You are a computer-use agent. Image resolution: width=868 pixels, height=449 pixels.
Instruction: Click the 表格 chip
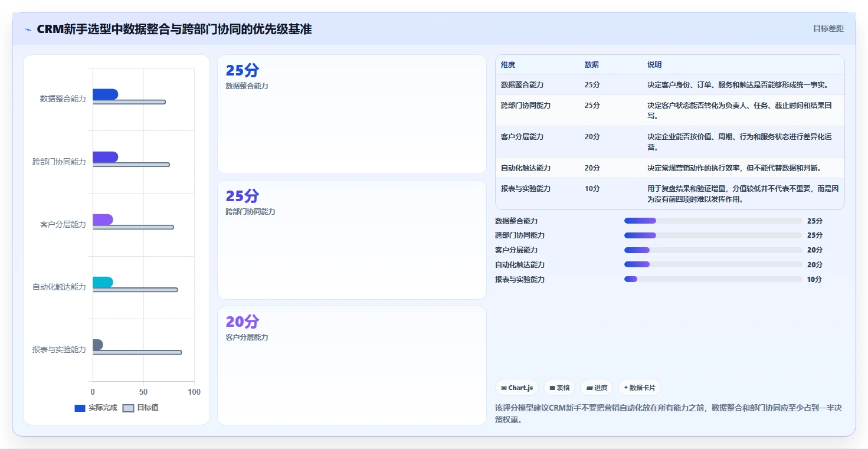[x=559, y=388]
